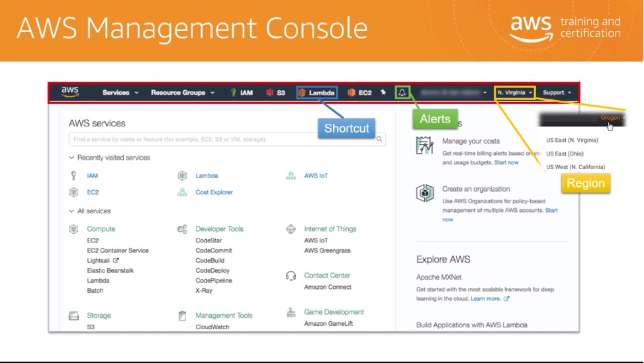This screenshot has height=363, width=644.
Task: Select US East (N. Virginia) region
Action: click(572, 140)
